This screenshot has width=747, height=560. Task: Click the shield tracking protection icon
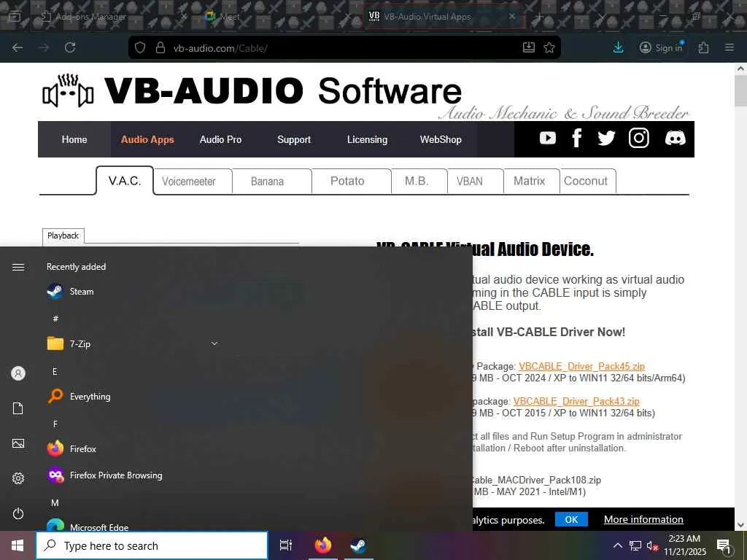140,47
